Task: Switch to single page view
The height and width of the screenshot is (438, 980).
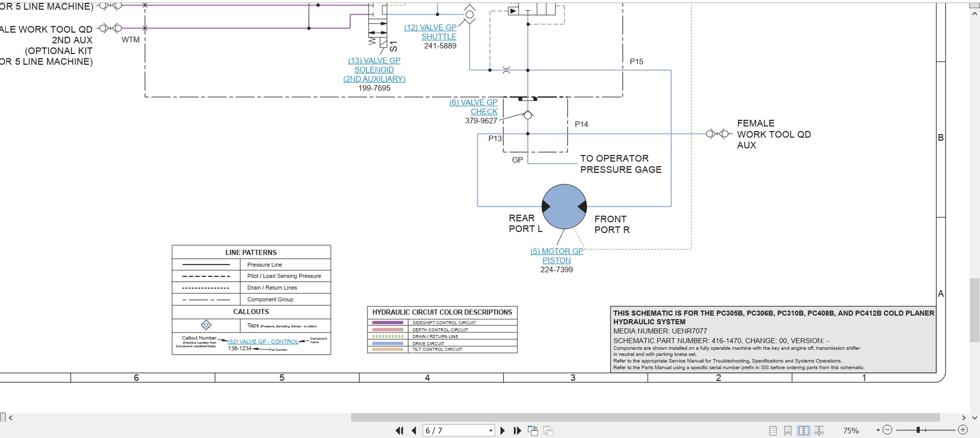Action: pyautogui.click(x=773, y=431)
